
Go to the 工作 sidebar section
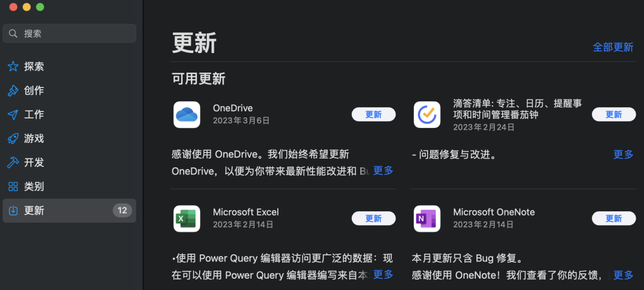pos(34,114)
